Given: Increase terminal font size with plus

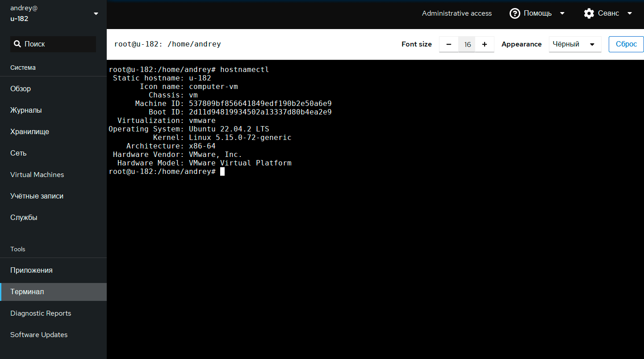Looking at the screenshot, I should (485, 44).
